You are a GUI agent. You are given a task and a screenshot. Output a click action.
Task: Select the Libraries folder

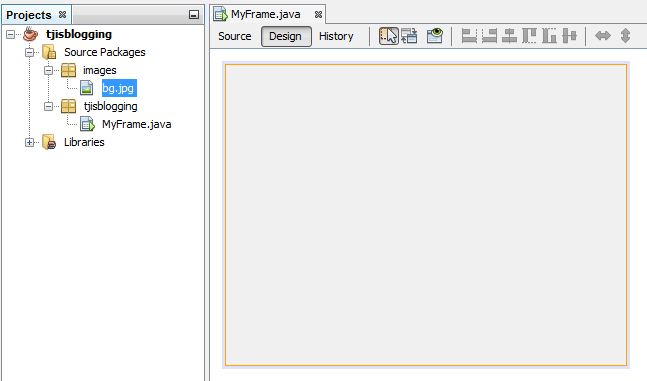tap(84, 142)
